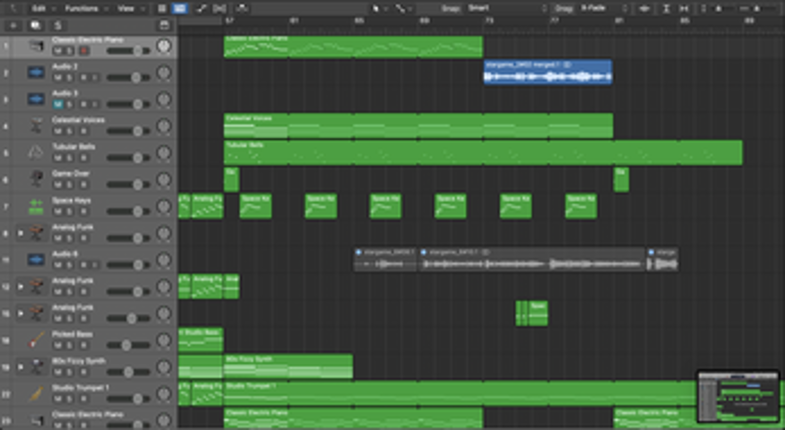785x430 pixels.
Task: Expand track 16 Analog Funk disclosure triangle
Action: [x=21, y=313]
